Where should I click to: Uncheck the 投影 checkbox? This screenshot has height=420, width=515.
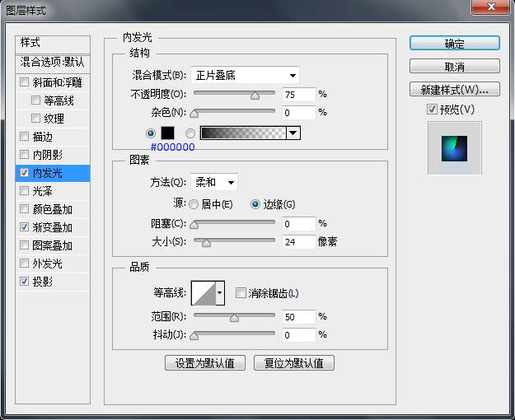tap(24, 281)
